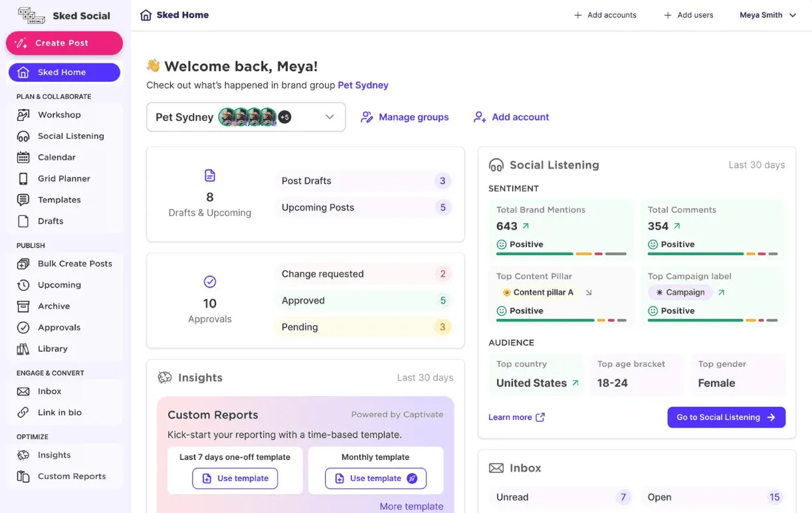
Task: Open the Upcoming Posts row
Action: pos(363,207)
